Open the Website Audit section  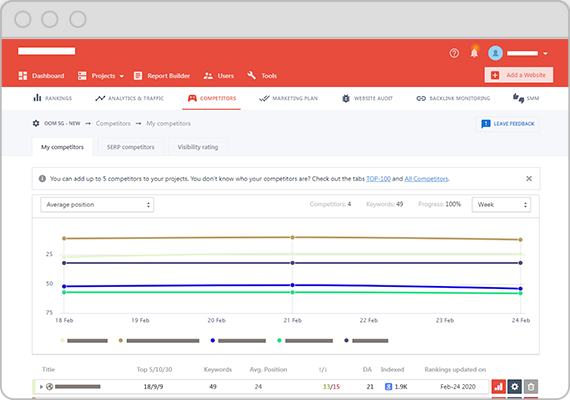368,98
